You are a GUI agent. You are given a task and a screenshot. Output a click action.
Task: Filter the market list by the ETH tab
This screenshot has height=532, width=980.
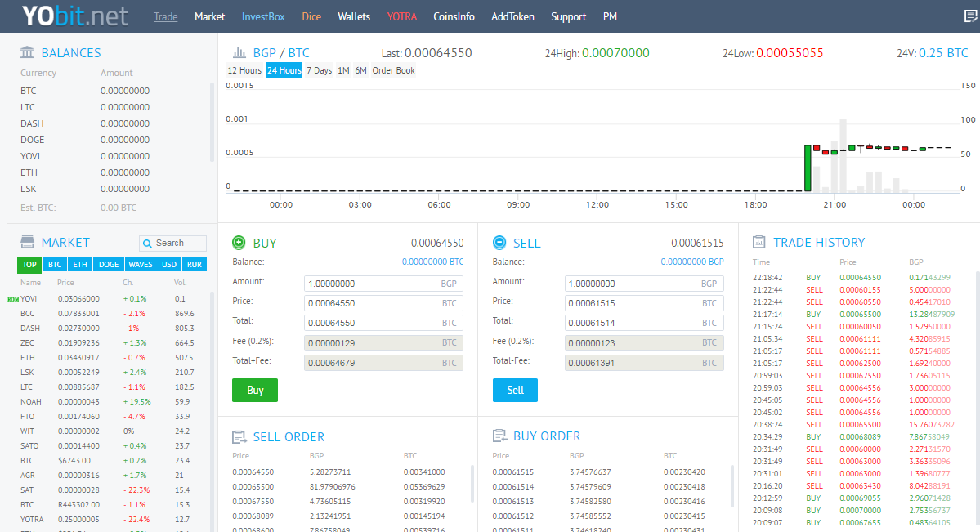pos(80,265)
